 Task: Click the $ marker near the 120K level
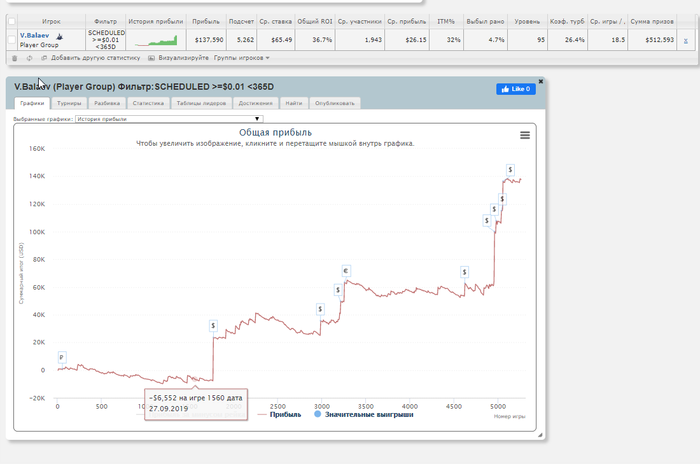click(502, 199)
